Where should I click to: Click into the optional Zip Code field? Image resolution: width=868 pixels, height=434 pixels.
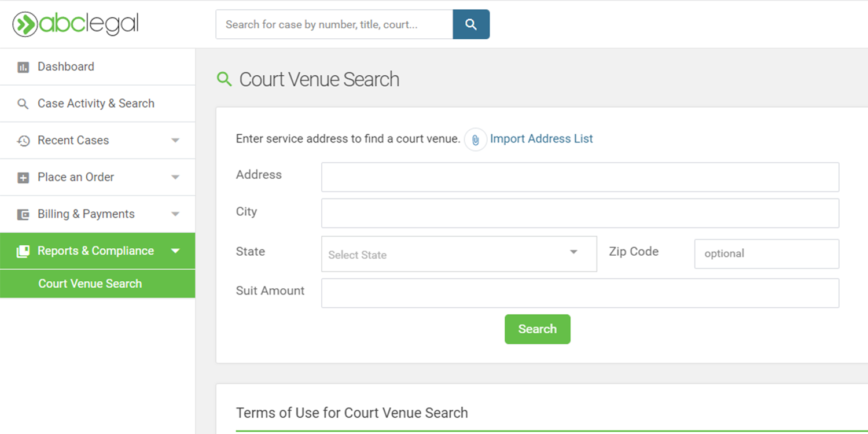[766, 254]
